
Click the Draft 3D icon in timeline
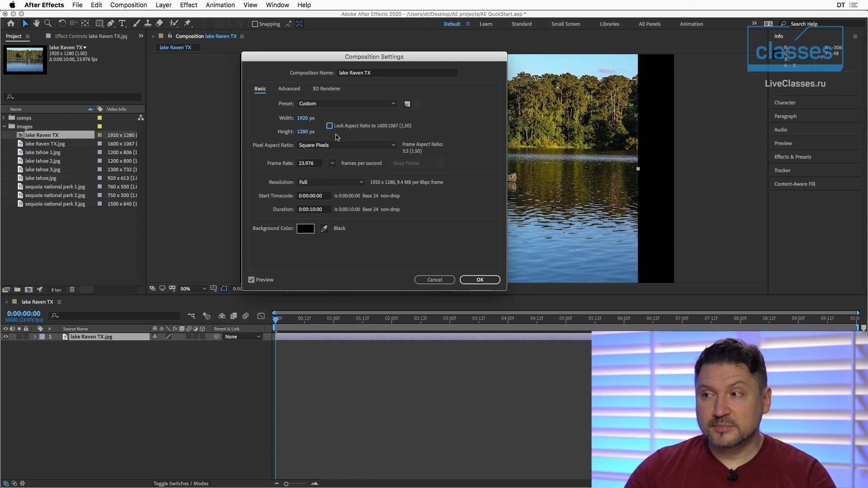click(207, 316)
